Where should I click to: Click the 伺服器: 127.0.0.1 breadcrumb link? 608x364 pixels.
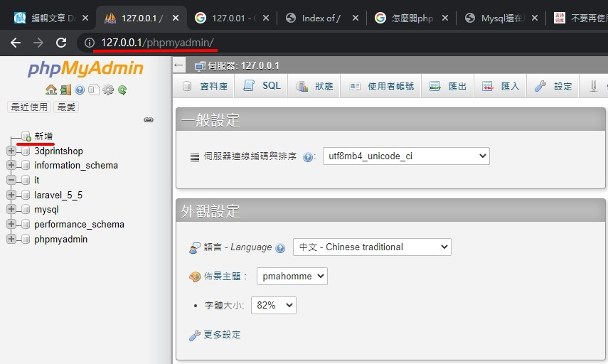(x=243, y=66)
